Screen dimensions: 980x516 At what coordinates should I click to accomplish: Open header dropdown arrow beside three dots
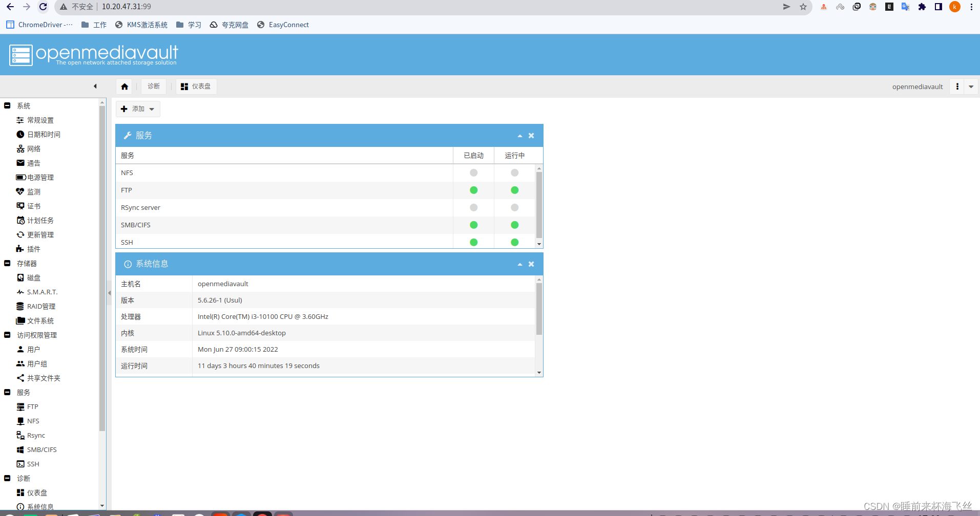point(971,87)
